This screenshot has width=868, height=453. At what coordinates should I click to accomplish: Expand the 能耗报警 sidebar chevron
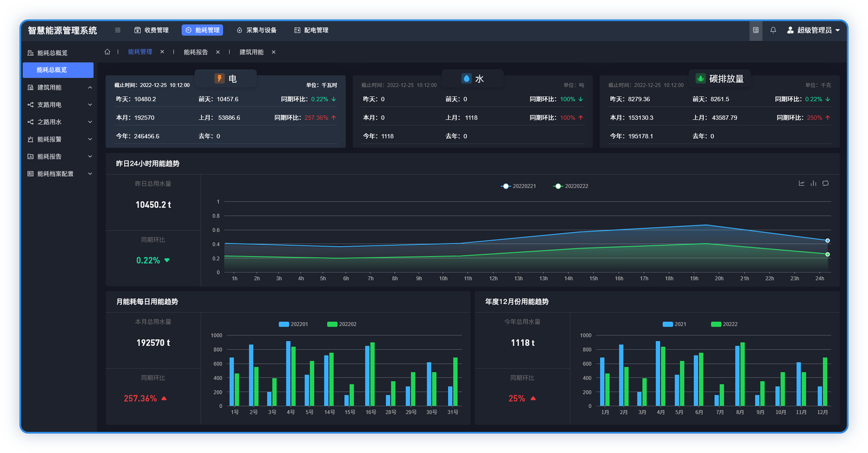(90, 139)
